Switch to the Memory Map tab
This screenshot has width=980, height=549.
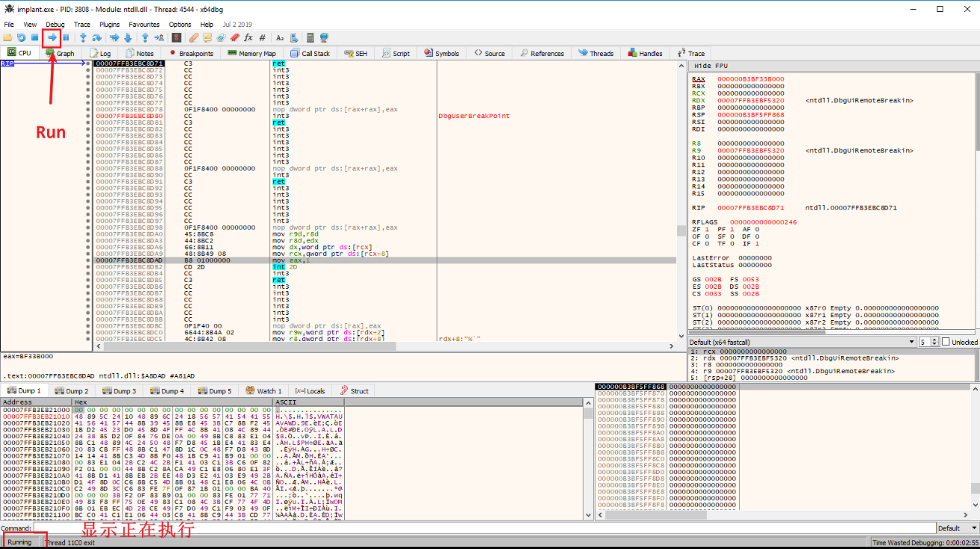point(252,53)
